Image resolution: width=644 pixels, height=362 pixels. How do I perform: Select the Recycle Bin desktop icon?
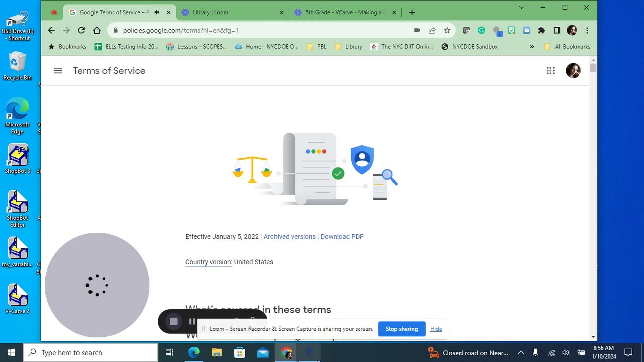pyautogui.click(x=17, y=66)
